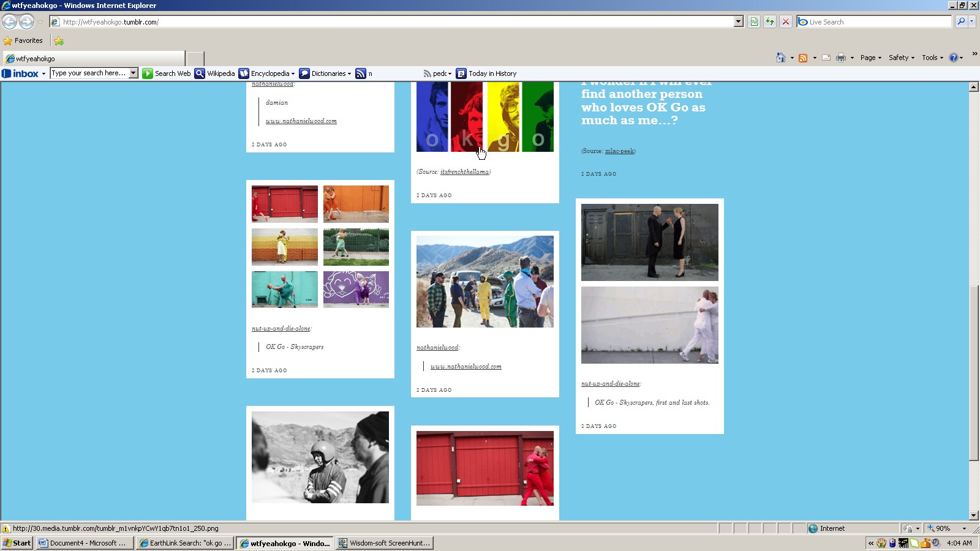Click the Add to Favorites Bar star icon

point(59,41)
